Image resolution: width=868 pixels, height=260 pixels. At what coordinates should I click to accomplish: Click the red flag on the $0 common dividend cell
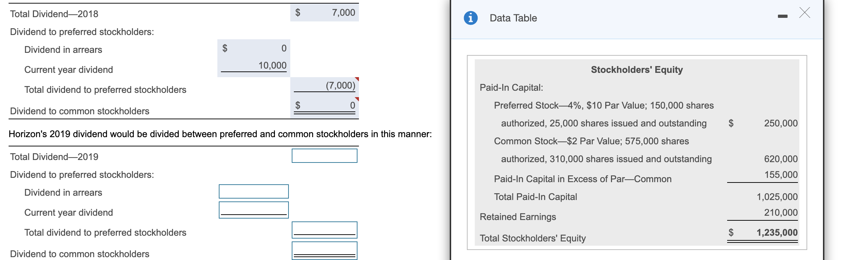coord(356,99)
